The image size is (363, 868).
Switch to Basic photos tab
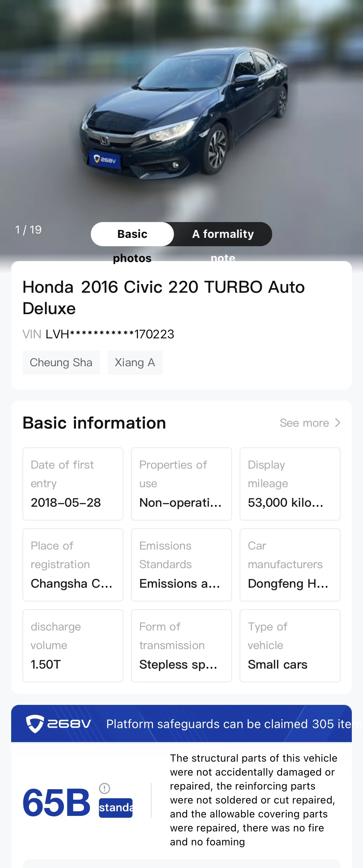(132, 234)
